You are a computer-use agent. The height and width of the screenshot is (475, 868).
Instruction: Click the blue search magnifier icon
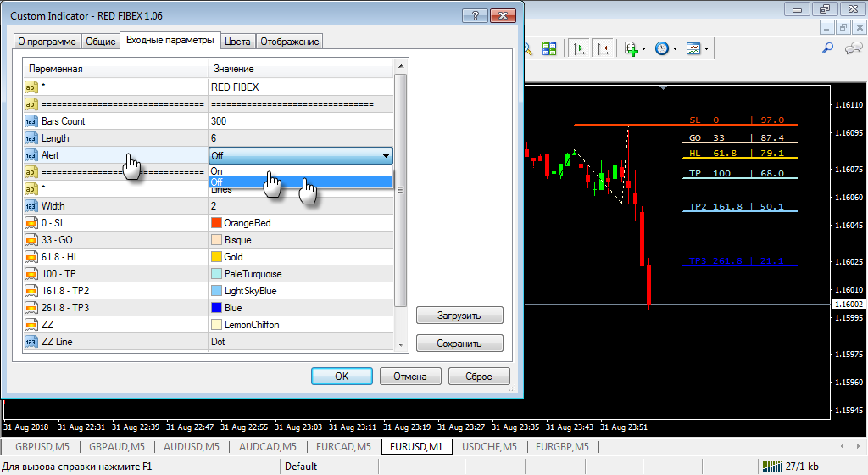click(x=827, y=48)
